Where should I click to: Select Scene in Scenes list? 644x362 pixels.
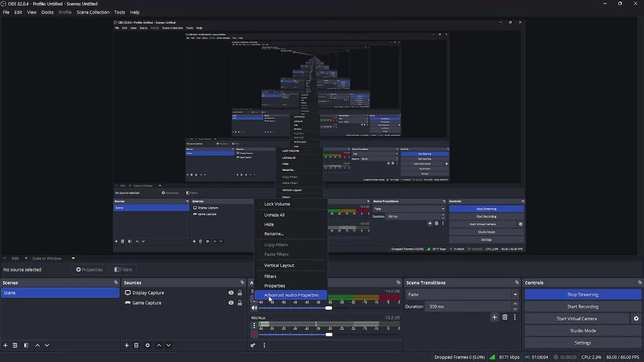(x=60, y=293)
